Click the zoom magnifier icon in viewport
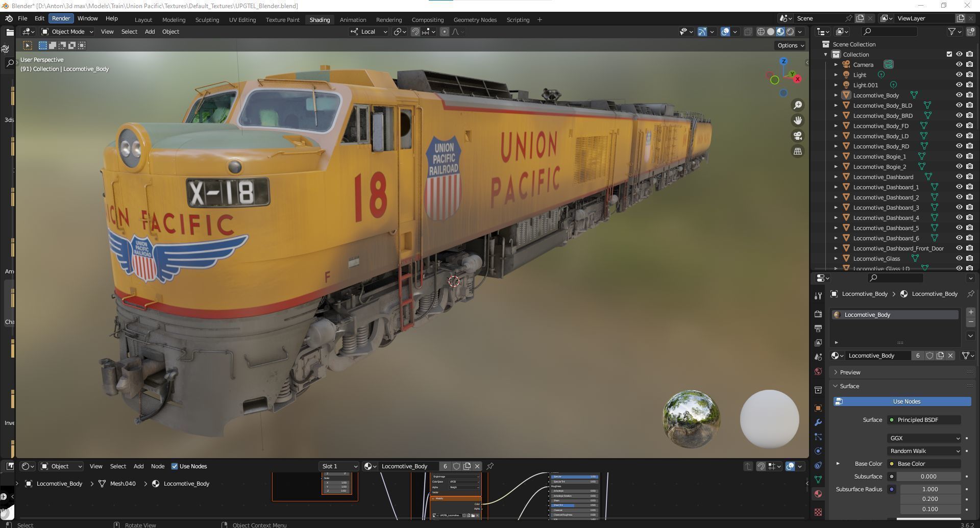 coord(797,105)
